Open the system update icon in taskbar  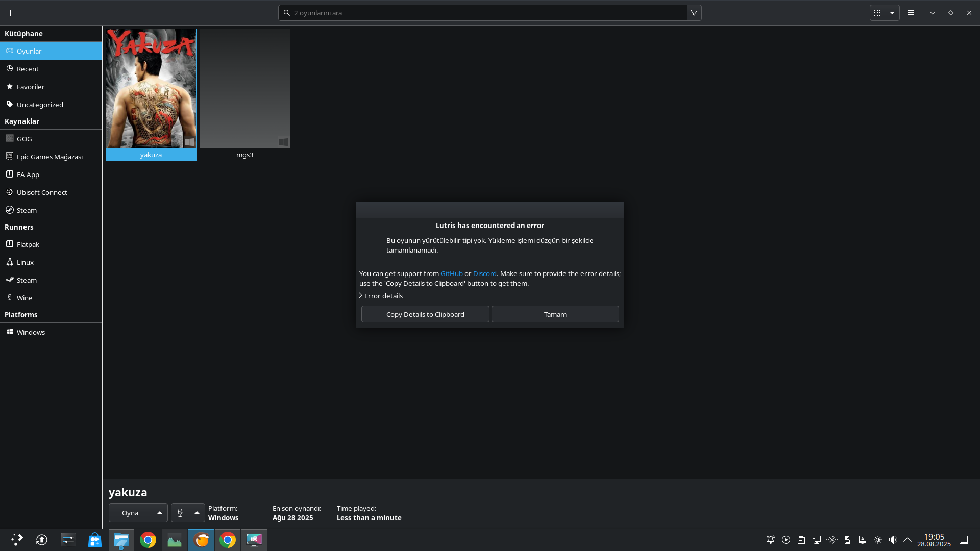[x=42, y=540]
